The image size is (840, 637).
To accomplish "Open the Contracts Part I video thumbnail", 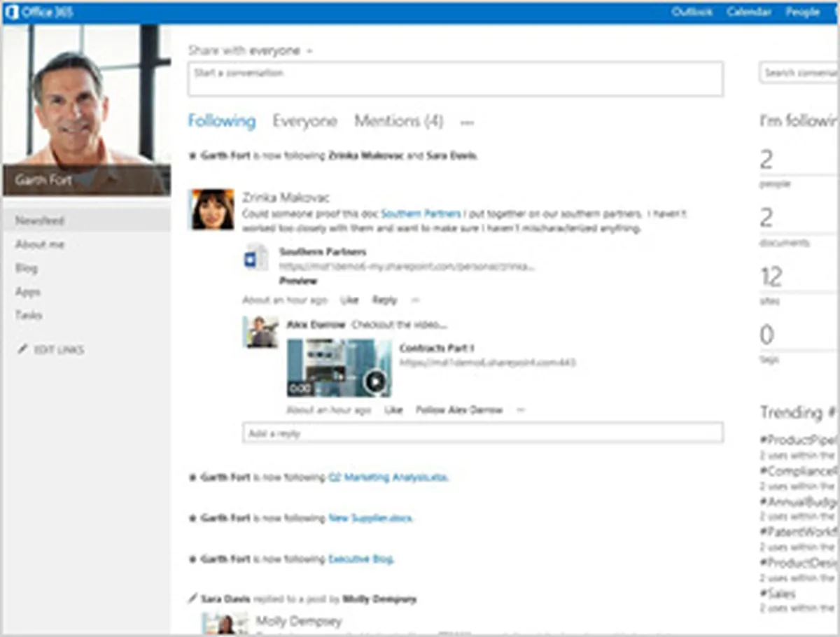I will point(339,368).
